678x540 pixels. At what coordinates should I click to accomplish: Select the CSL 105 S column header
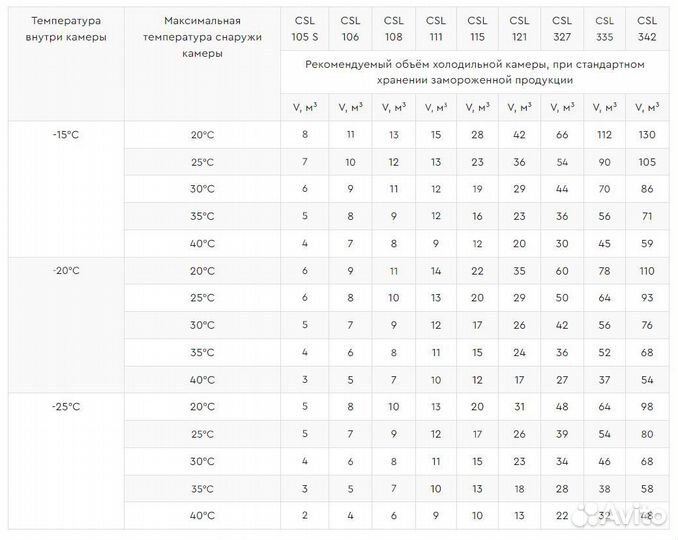click(306, 27)
